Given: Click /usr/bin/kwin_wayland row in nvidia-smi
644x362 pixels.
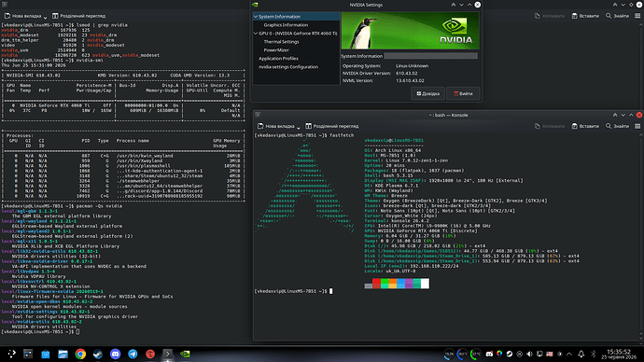Looking at the screenshot, I should [123, 156].
